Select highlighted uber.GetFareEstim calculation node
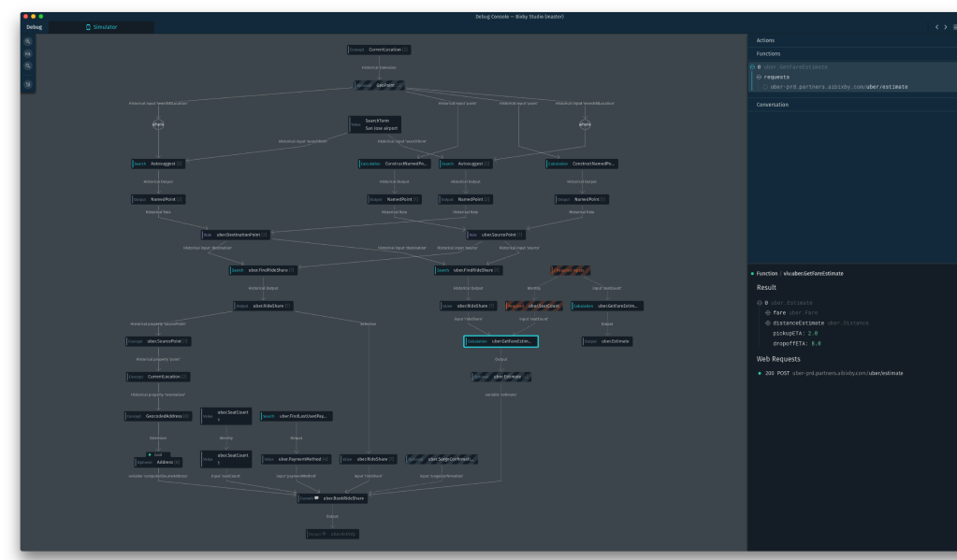The width and height of the screenshot is (957, 560). click(x=501, y=341)
